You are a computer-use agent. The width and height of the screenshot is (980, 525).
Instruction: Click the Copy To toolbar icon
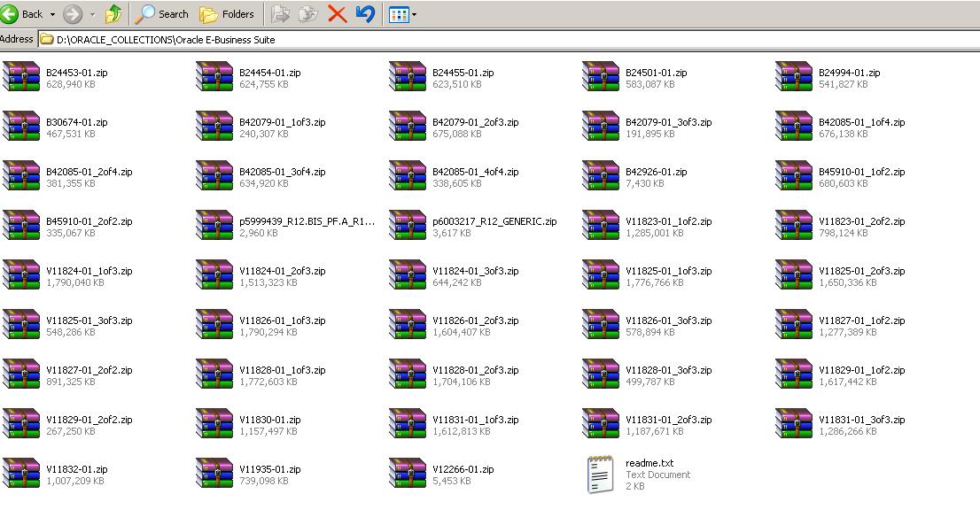(x=308, y=14)
